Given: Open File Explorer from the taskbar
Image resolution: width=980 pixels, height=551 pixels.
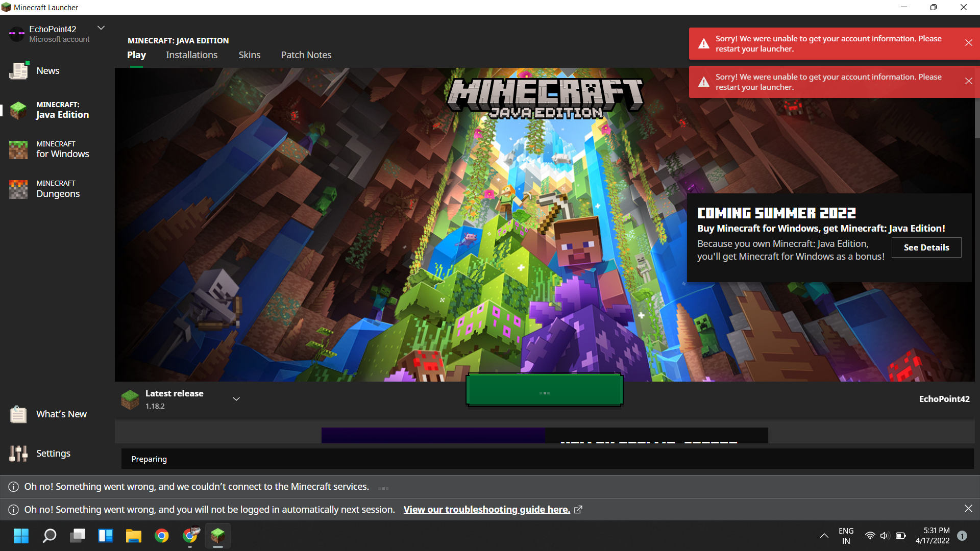Looking at the screenshot, I should click(134, 536).
